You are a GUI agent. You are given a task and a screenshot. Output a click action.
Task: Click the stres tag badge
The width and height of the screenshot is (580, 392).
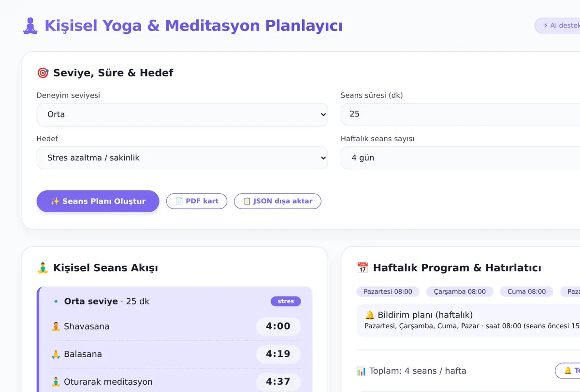286,301
